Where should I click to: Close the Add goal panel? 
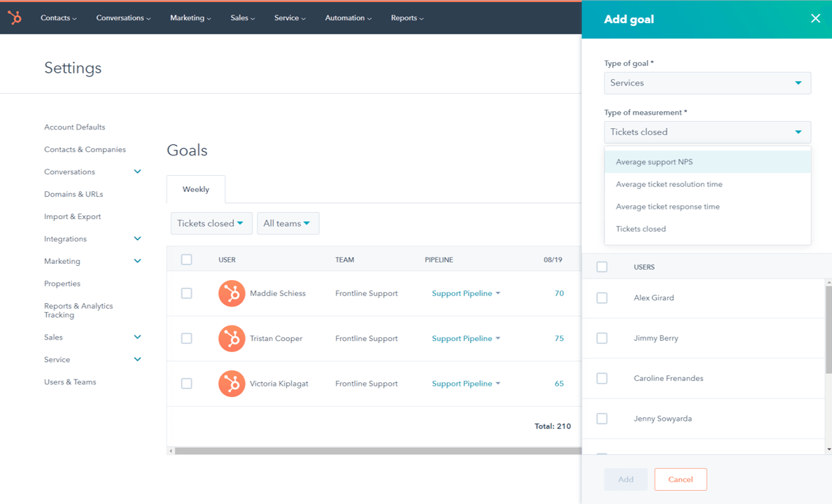tap(815, 18)
